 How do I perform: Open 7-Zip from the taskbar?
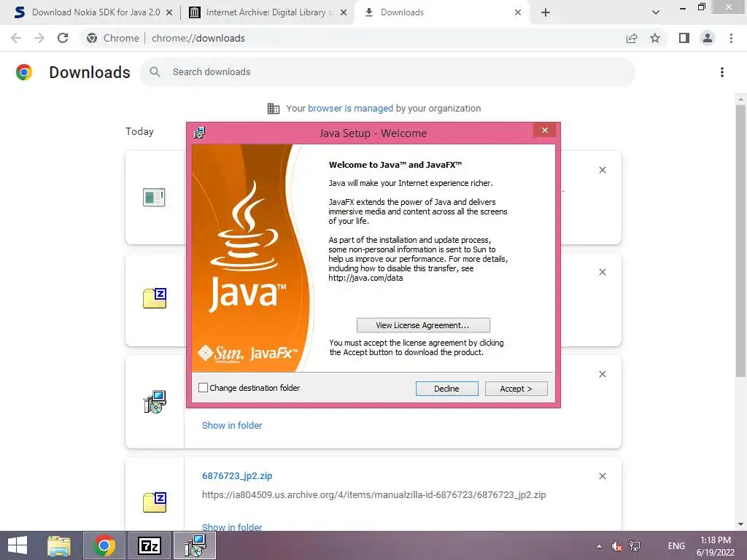[149, 545]
